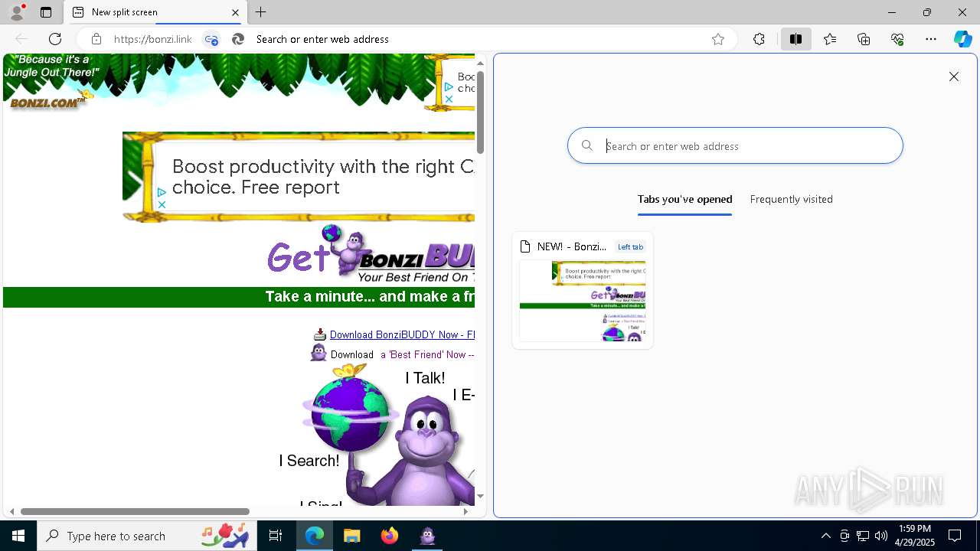Open a new tab with plus button
Screen dimensions: 980x551
pyautogui.click(x=261, y=12)
